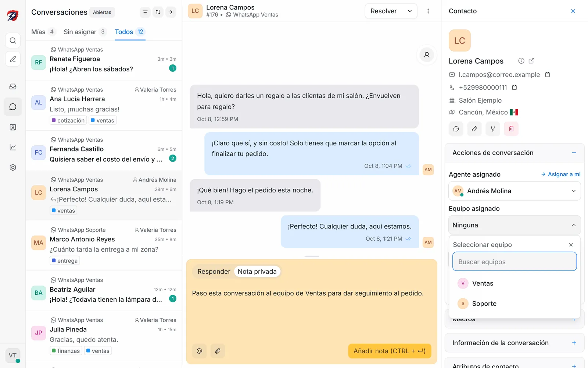Choose Soporte team from the list

514,304
